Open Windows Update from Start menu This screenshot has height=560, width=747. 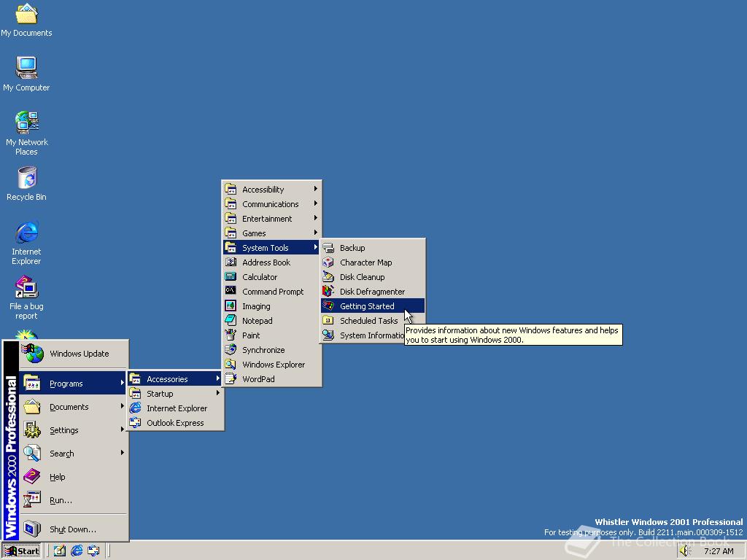tap(74, 354)
